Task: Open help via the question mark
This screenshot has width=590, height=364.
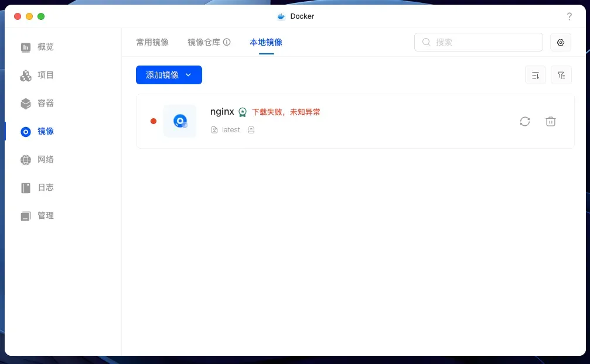Action: [x=569, y=16]
